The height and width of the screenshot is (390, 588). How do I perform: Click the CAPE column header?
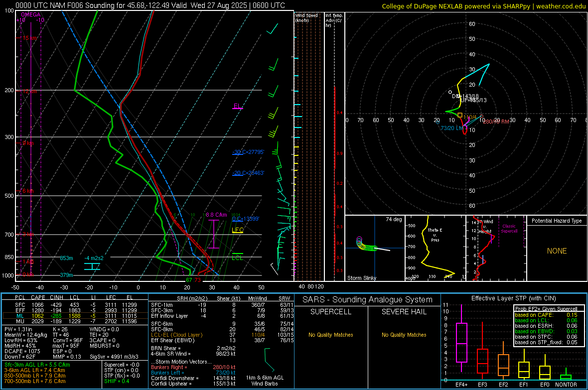pyautogui.click(x=38, y=297)
